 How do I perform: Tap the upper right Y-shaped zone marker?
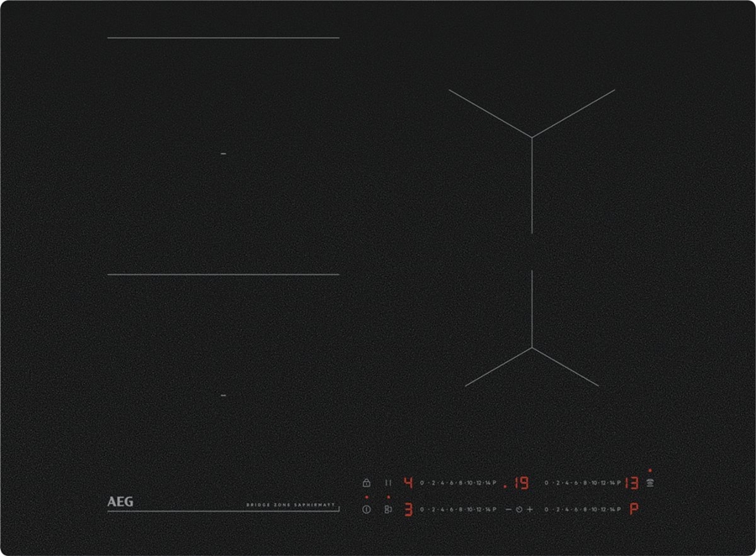[x=532, y=136]
